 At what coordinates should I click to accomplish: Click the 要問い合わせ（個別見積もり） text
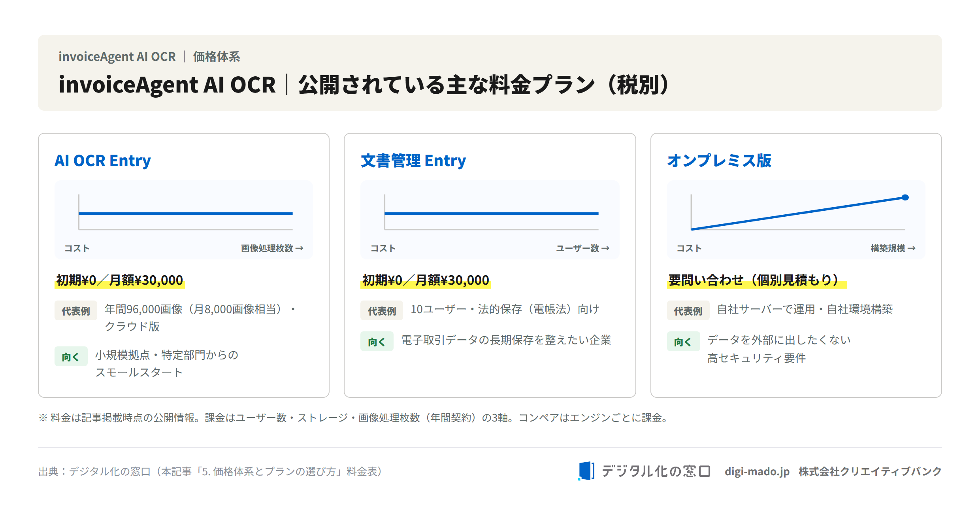(x=757, y=280)
